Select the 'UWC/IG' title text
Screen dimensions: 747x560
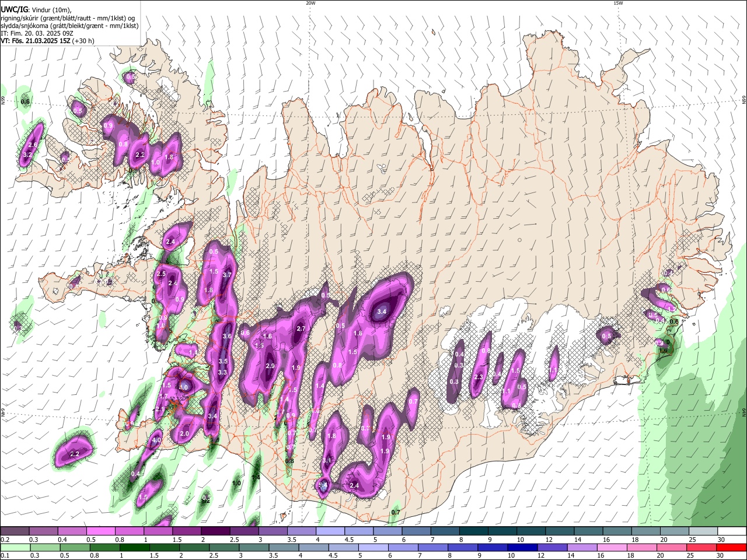click(x=13, y=10)
